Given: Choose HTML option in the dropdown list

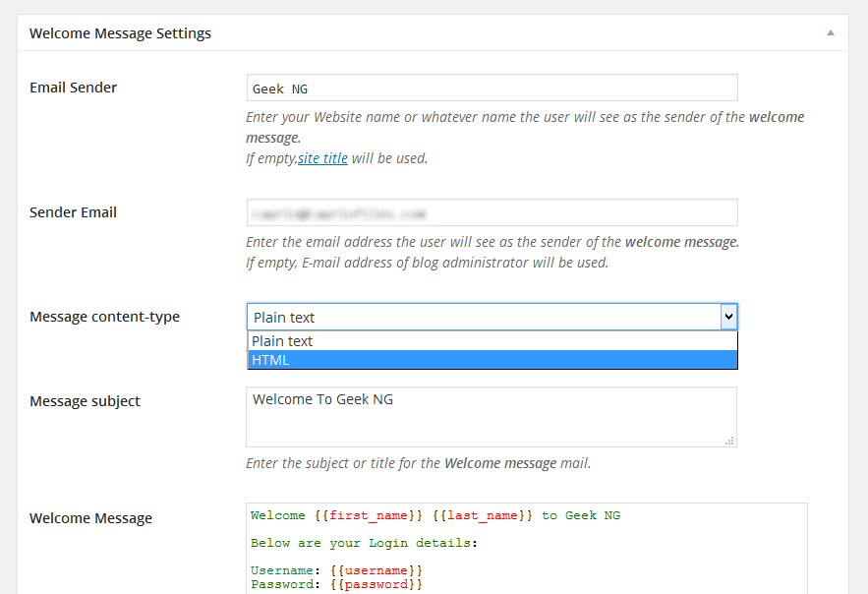Looking at the screenshot, I should (492, 360).
